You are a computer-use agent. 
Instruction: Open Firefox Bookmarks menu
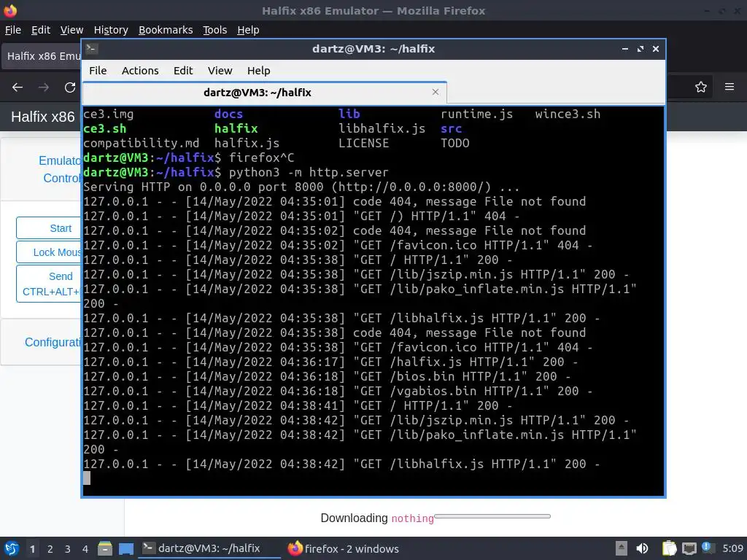click(166, 30)
